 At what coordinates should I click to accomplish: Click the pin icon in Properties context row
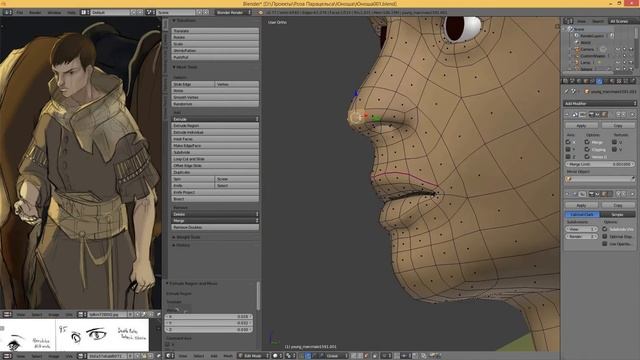567,91
